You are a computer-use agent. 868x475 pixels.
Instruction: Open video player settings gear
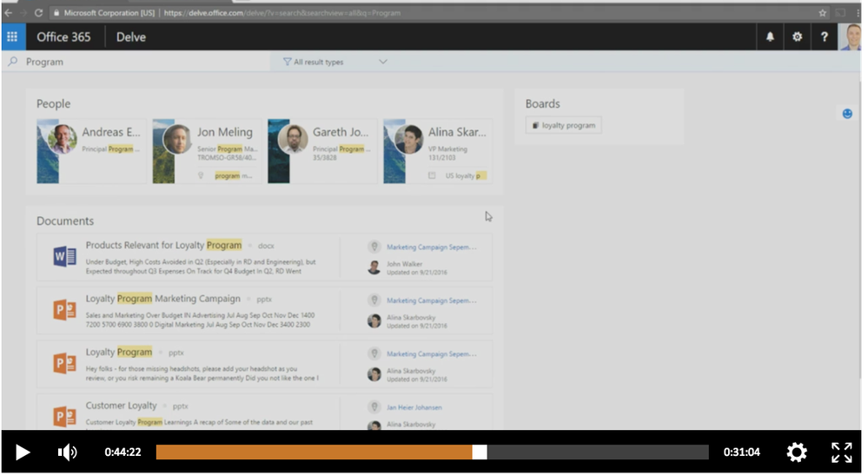(x=797, y=452)
